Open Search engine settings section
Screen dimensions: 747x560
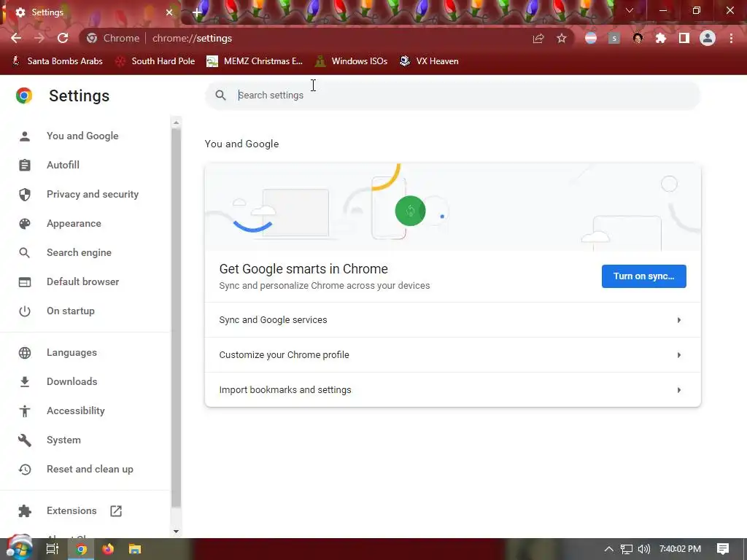coord(79,252)
